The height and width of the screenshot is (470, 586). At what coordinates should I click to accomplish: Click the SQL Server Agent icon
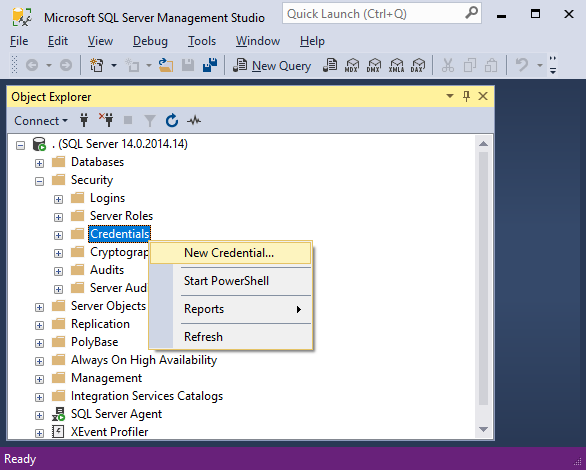click(x=58, y=414)
